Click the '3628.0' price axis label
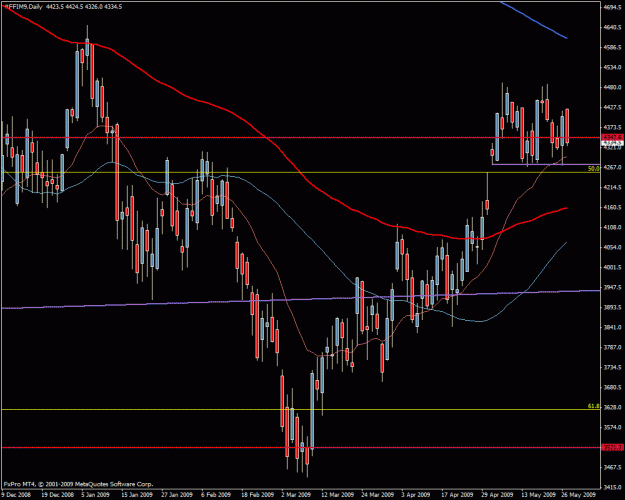The width and height of the screenshot is (625, 500). [x=613, y=407]
